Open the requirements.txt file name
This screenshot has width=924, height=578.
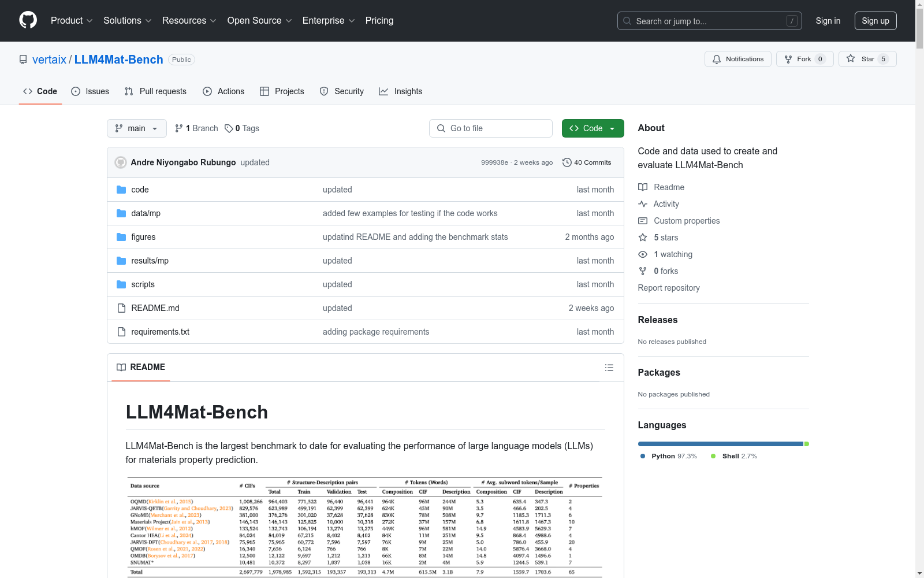pos(161,332)
